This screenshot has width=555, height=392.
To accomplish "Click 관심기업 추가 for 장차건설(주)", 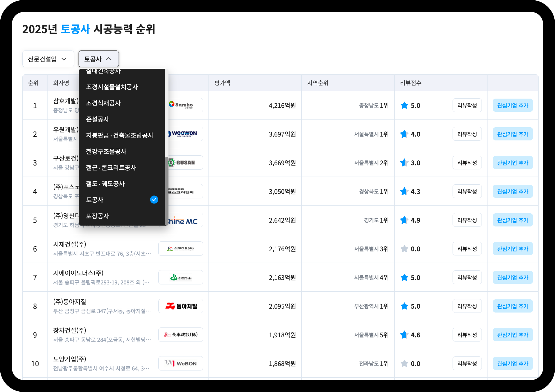I will pyautogui.click(x=513, y=335).
